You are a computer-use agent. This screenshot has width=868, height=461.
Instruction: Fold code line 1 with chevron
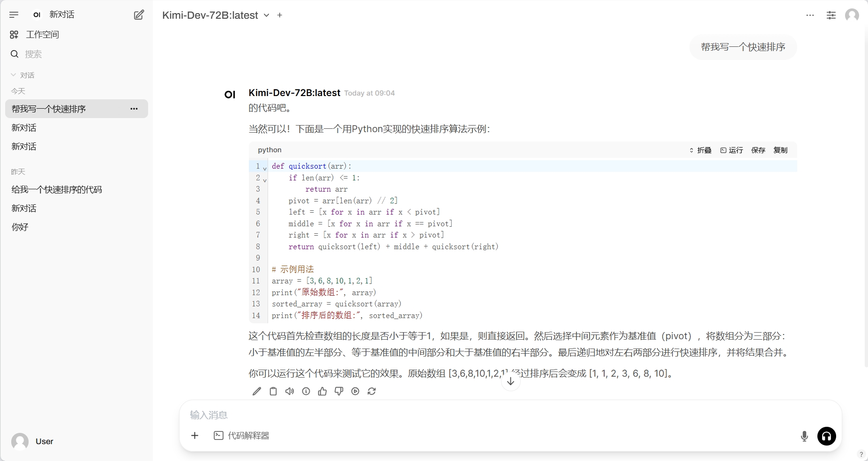265,167
